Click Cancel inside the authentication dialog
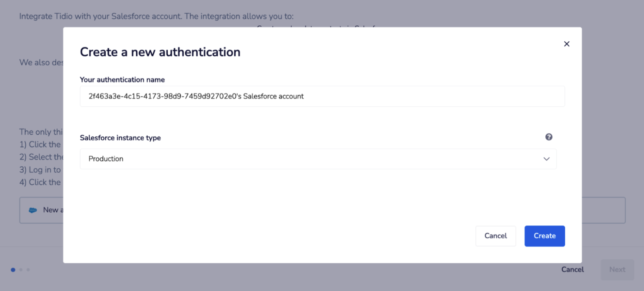This screenshot has width=644, height=291. (x=495, y=236)
